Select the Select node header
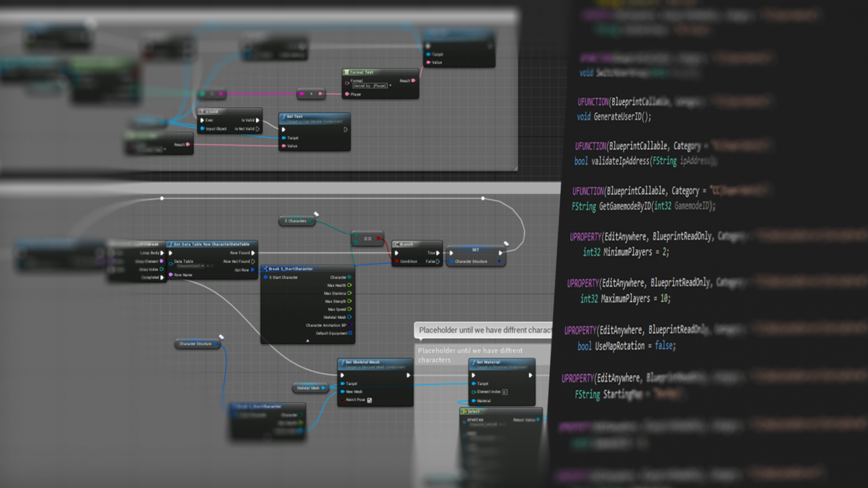The width and height of the screenshot is (868, 488). pyautogui.click(x=501, y=412)
